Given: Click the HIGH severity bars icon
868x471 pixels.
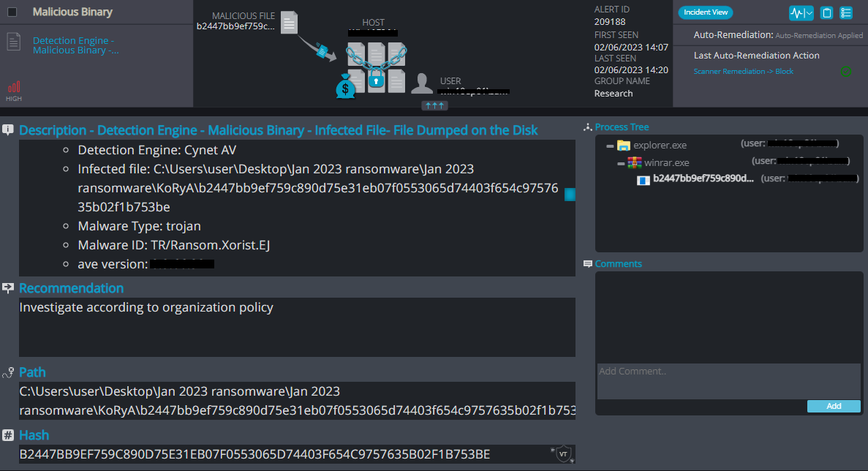Looking at the screenshot, I should 14,87.
